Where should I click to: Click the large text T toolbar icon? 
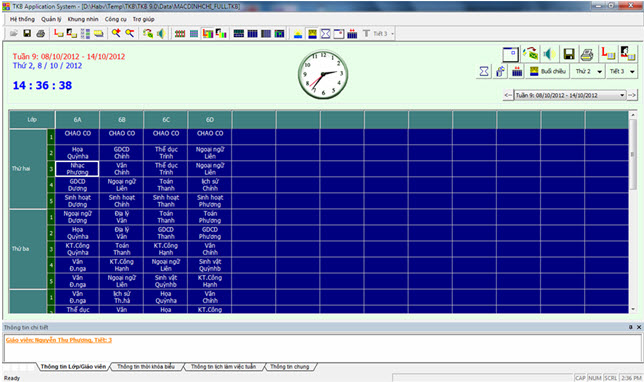coord(366,34)
